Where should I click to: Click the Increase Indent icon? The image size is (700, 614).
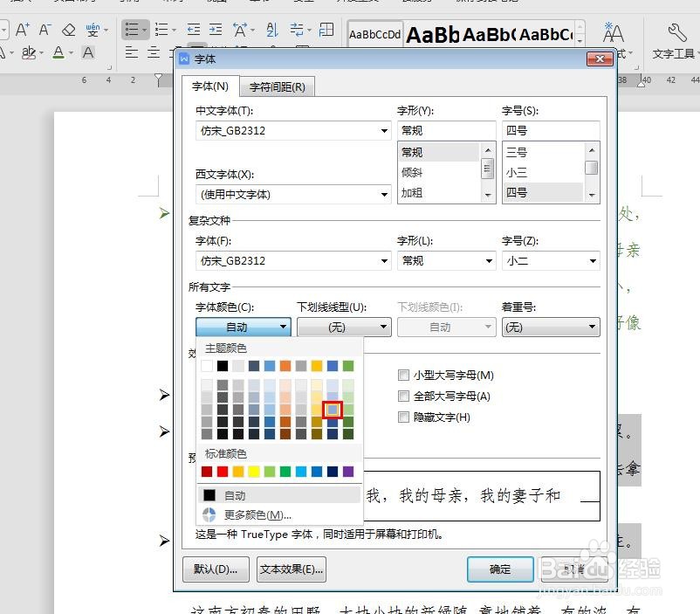pyautogui.click(x=215, y=29)
